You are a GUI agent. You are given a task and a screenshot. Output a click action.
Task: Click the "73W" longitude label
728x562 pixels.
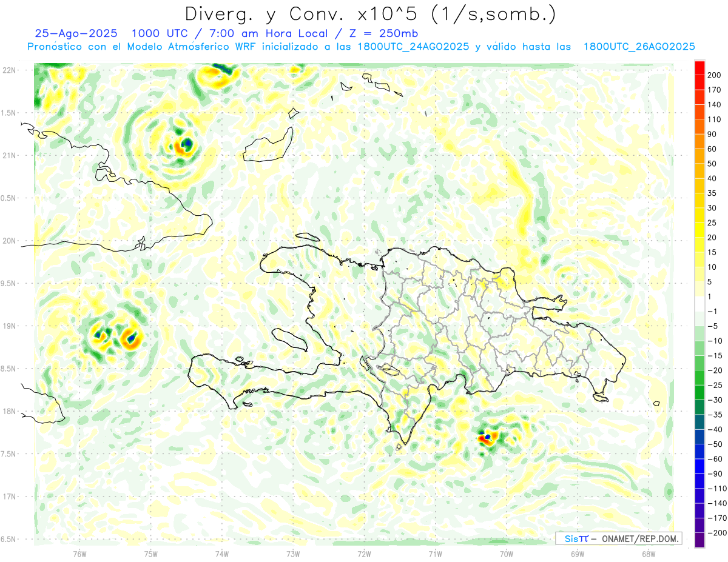pos(293,554)
